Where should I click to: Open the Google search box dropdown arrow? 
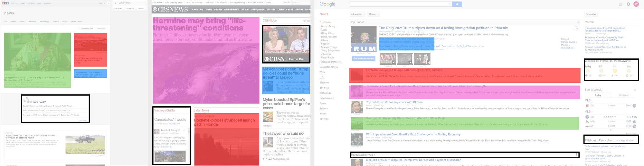[x=450, y=4]
